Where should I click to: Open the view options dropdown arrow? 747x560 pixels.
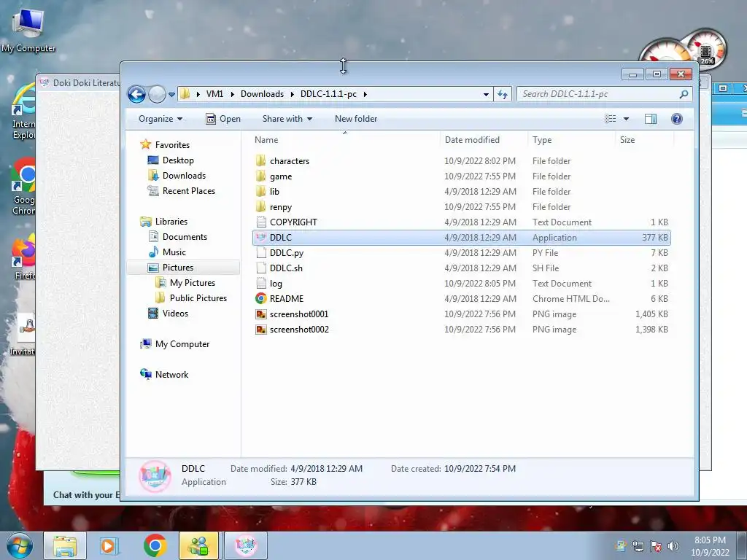point(626,119)
